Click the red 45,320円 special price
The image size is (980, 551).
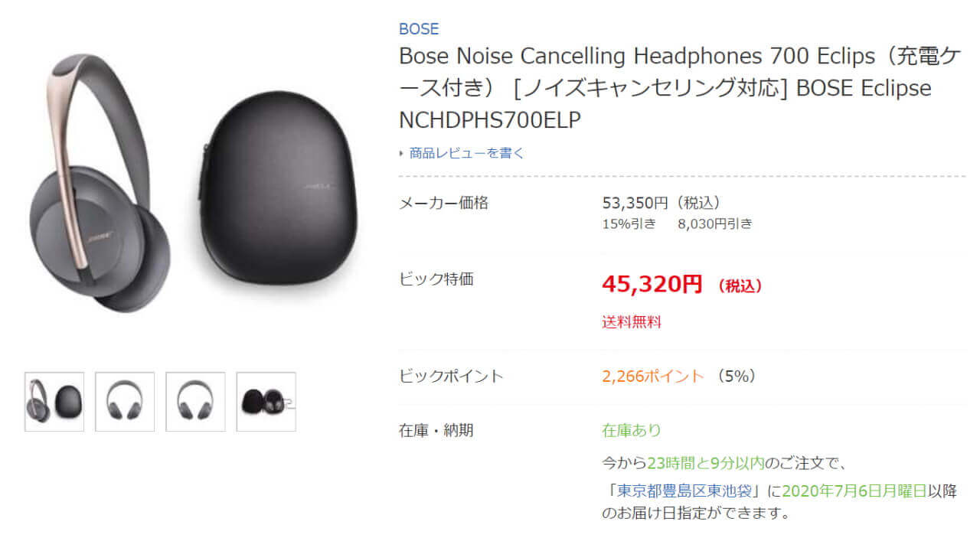pyautogui.click(x=652, y=285)
